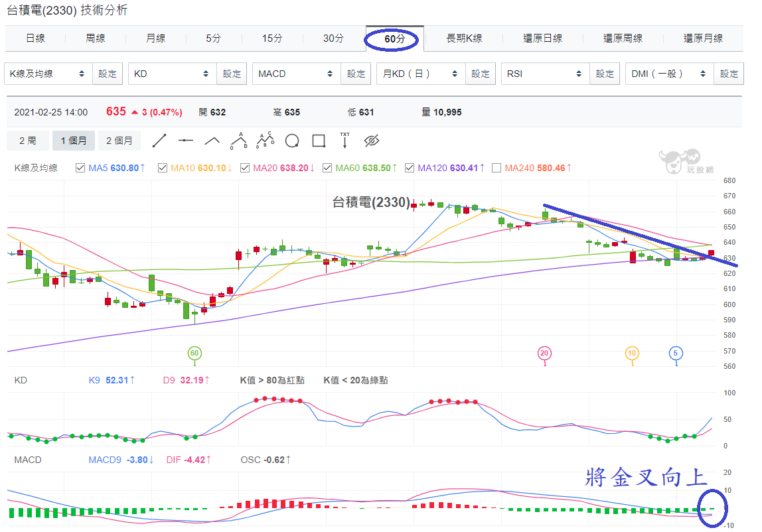Uncheck the MA60 moving average checkbox
This screenshot has width=762, height=532.
tap(327, 168)
